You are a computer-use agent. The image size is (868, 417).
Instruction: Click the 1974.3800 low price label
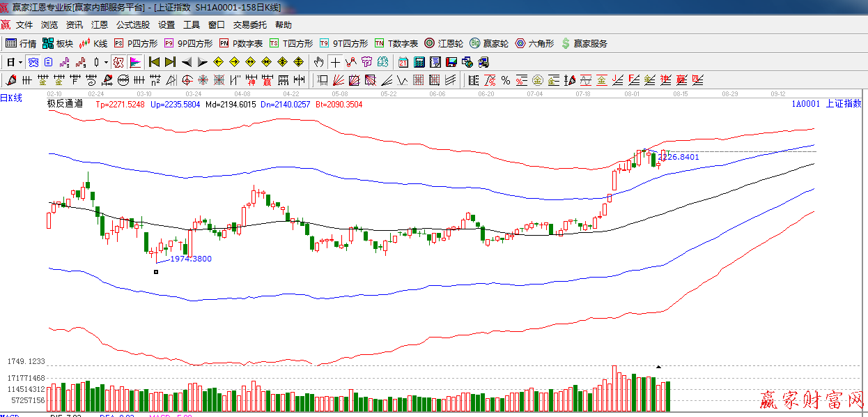click(x=191, y=259)
